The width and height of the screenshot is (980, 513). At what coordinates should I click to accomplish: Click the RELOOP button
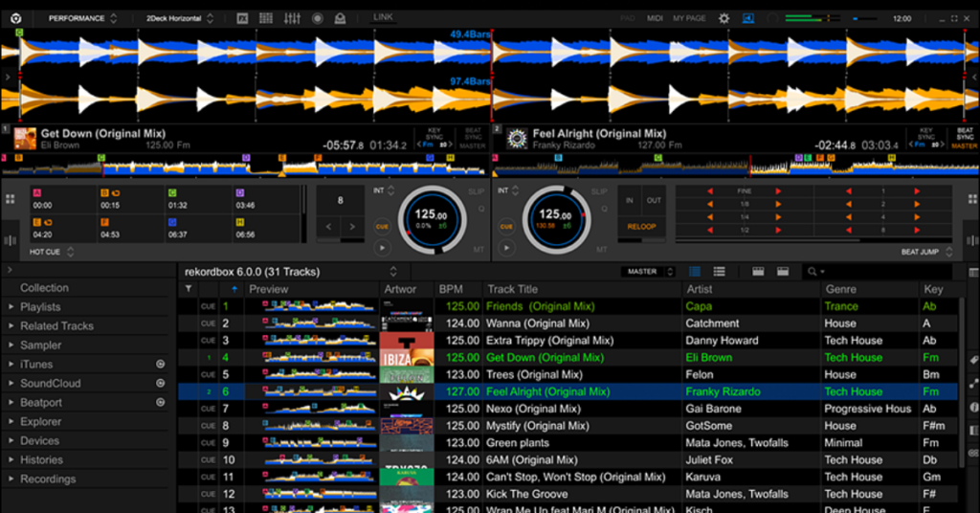click(642, 226)
